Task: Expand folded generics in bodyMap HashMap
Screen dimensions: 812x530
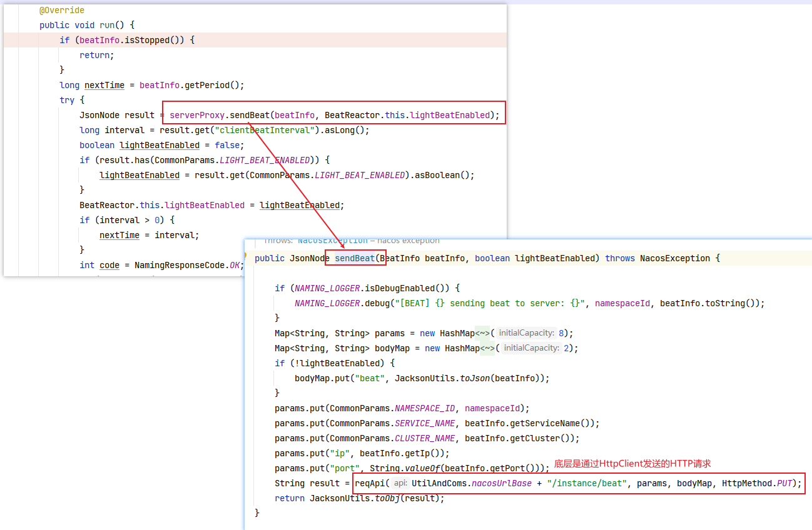Action: coord(487,348)
